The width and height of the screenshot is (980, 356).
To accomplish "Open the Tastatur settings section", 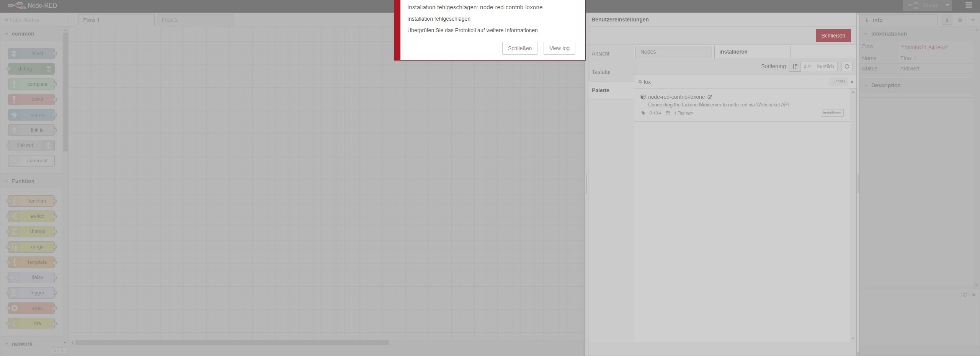I will click(x=611, y=72).
